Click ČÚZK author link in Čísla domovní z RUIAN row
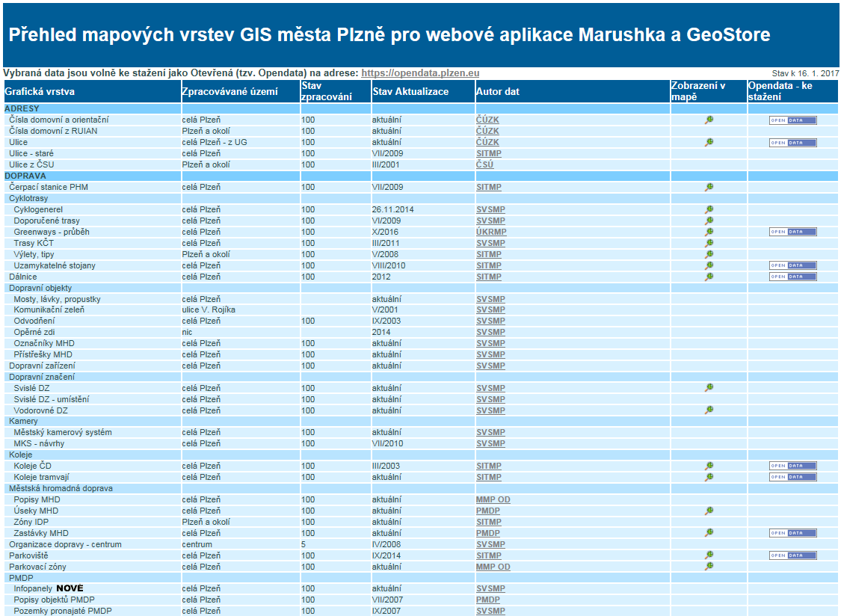The width and height of the screenshot is (841, 616). click(x=487, y=131)
